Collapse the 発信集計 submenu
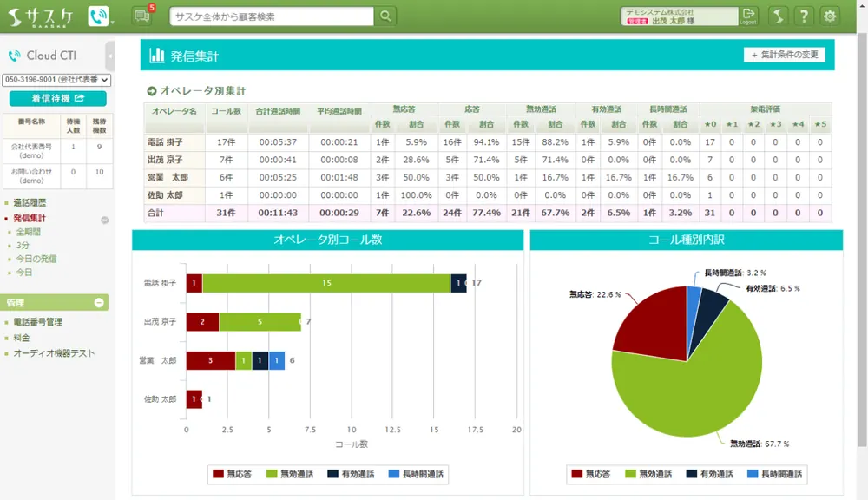 tap(104, 220)
